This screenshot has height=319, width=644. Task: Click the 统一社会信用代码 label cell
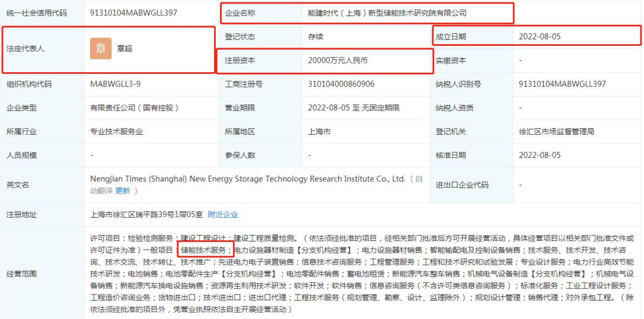pos(42,13)
